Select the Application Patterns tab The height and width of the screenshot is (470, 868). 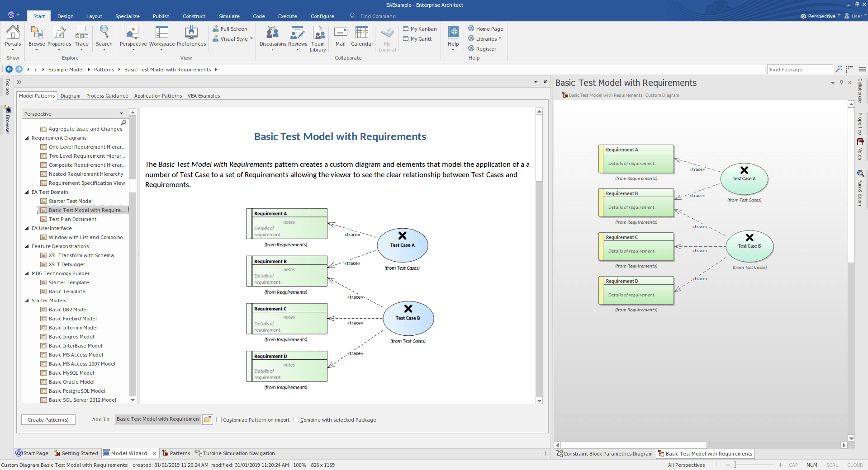pyautogui.click(x=158, y=96)
